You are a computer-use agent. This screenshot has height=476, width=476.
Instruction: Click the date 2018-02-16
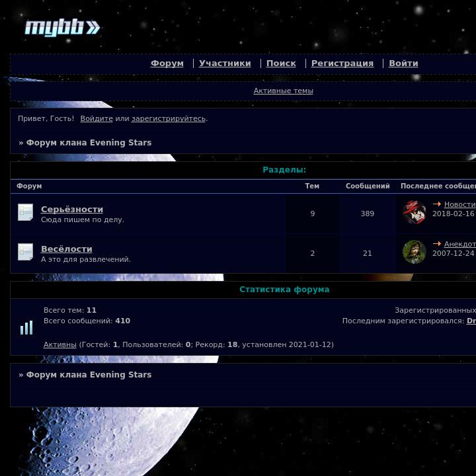coord(454,214)
